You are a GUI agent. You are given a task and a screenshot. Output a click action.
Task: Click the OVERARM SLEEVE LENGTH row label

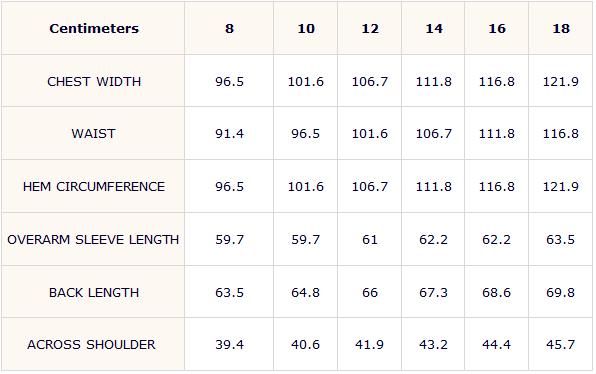click(93, 239)
